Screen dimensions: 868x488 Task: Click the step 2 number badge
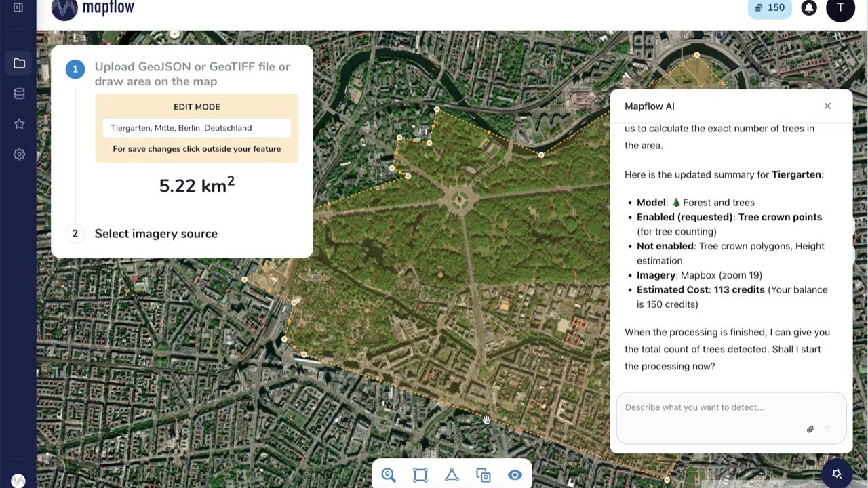click(x=75, y=233)
